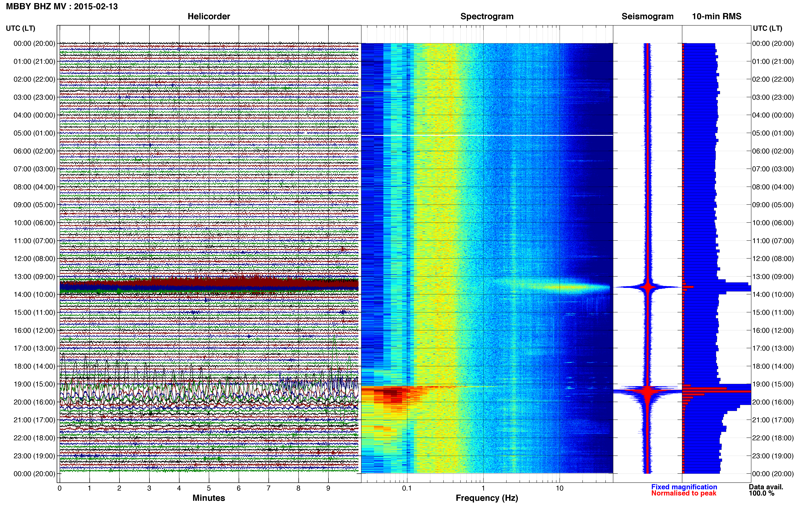
Task: Click the 'Minutes' axis title
Action: pos(208,498)
